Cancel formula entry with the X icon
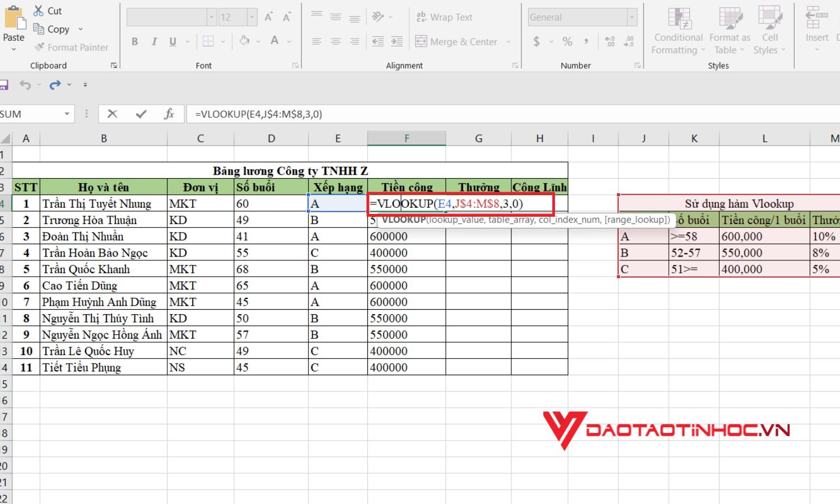 point(112,114)
